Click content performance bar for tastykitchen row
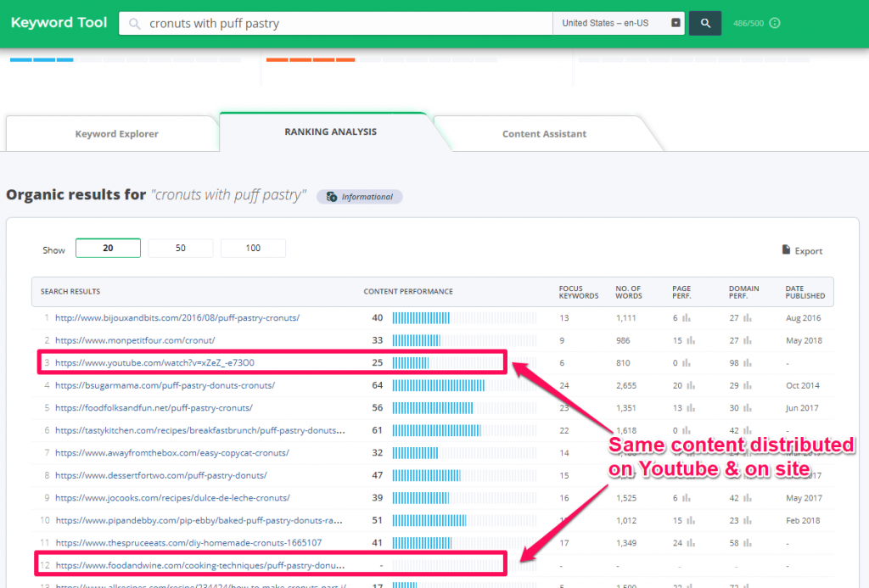 click(464, 431)
